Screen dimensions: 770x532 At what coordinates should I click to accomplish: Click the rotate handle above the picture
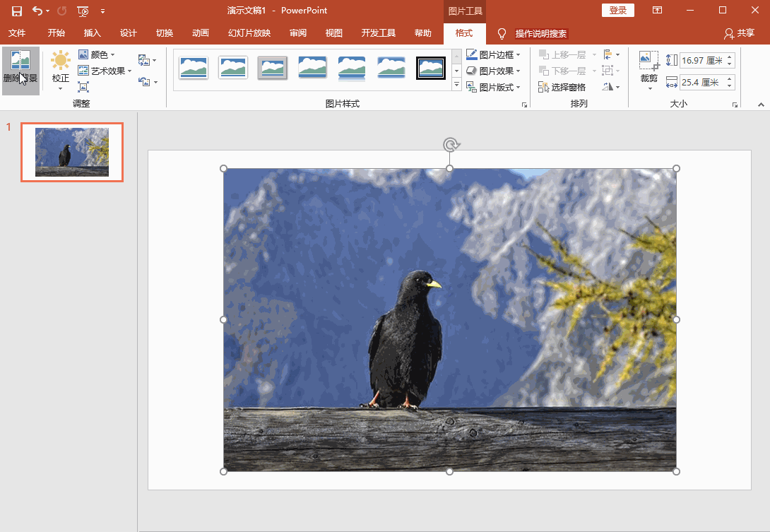click(x=450, y=145)
